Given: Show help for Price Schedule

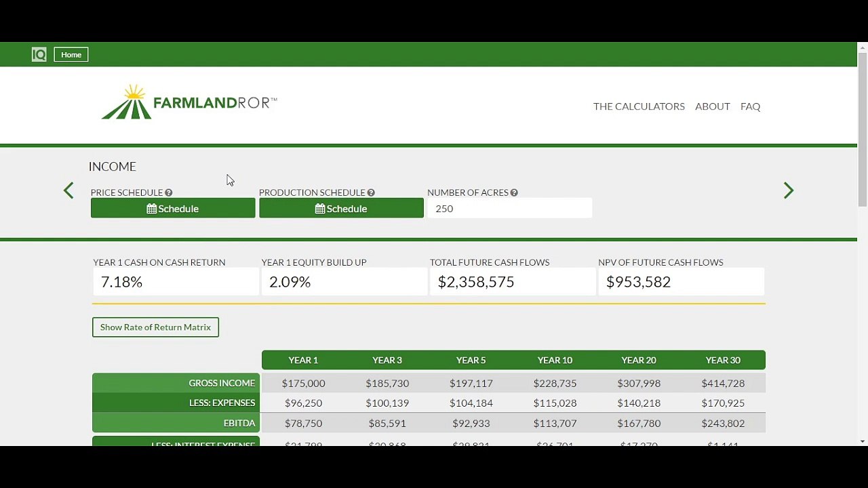Looking at the screenshot, I should [x=169, y=192].
